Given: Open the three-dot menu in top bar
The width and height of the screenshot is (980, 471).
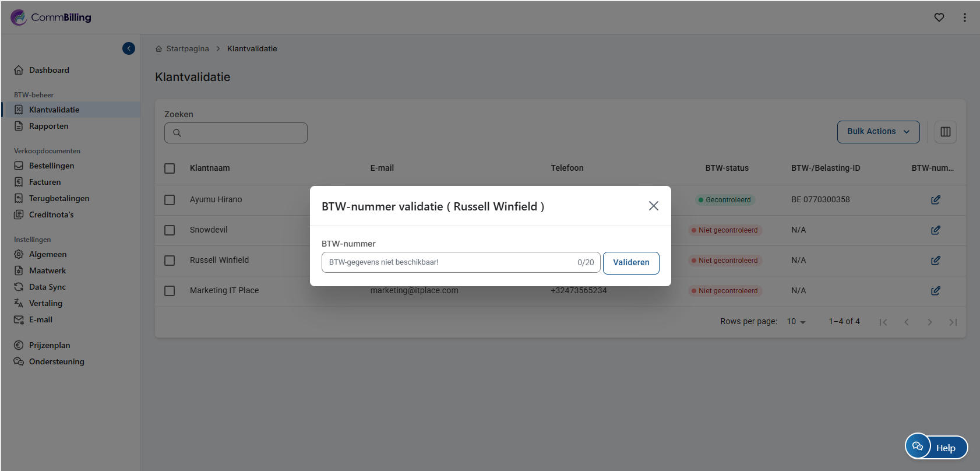Looking at the screenshot, I should pos(964,17).
